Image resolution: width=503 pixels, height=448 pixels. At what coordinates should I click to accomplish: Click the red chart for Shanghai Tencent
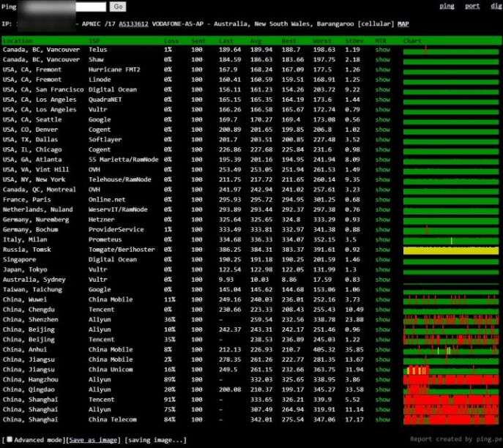point(451,400)
